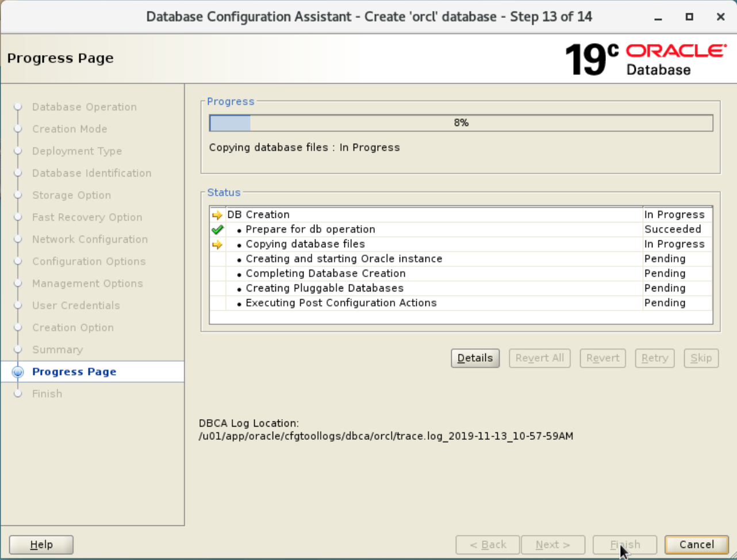Click the yellow arrow icon next to DB Creation
The width and height of the screenshot is (737, 560).
(x=217, y=215)
